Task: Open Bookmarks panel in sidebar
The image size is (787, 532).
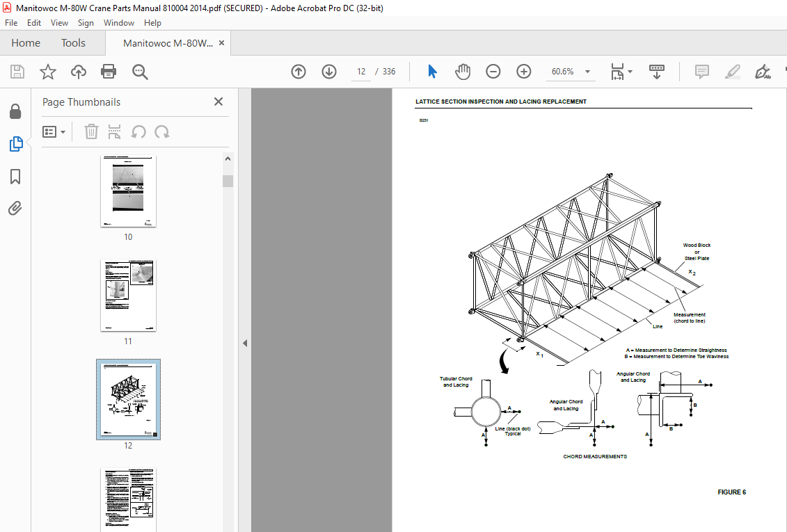Action: point(15,177)
